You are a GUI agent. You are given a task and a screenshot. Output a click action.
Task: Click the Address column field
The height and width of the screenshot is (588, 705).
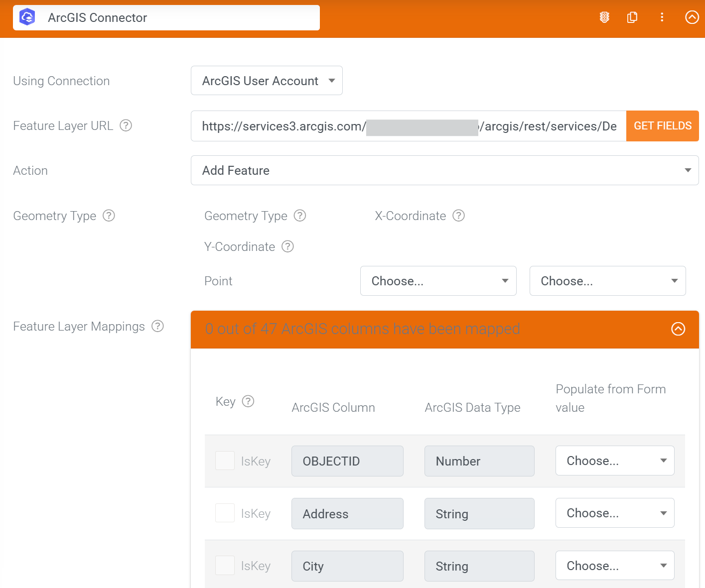pyautogui.click(x=347, y=514)
